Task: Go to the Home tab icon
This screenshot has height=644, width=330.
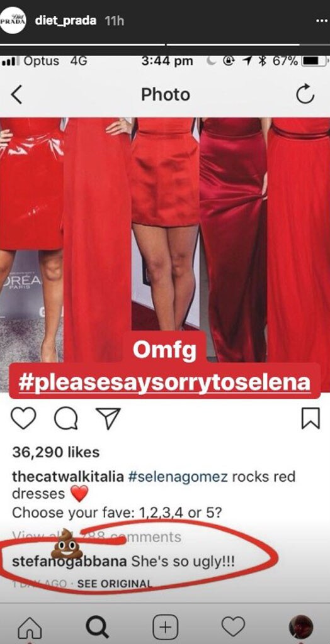Action: [x=30, y=628]
